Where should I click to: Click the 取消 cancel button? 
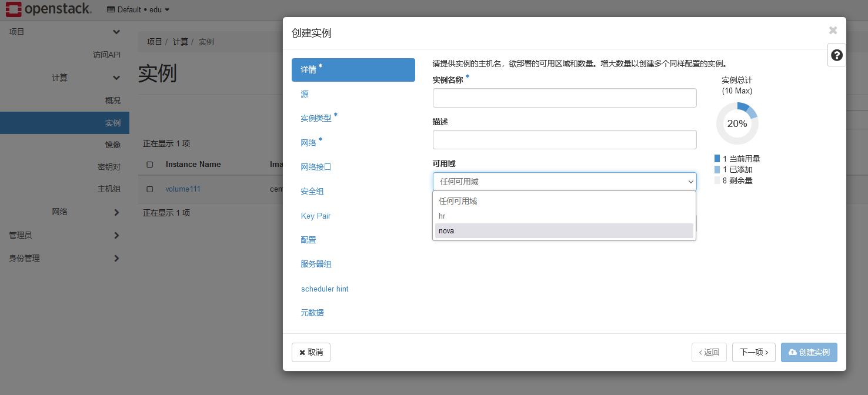tap(311, 352)
